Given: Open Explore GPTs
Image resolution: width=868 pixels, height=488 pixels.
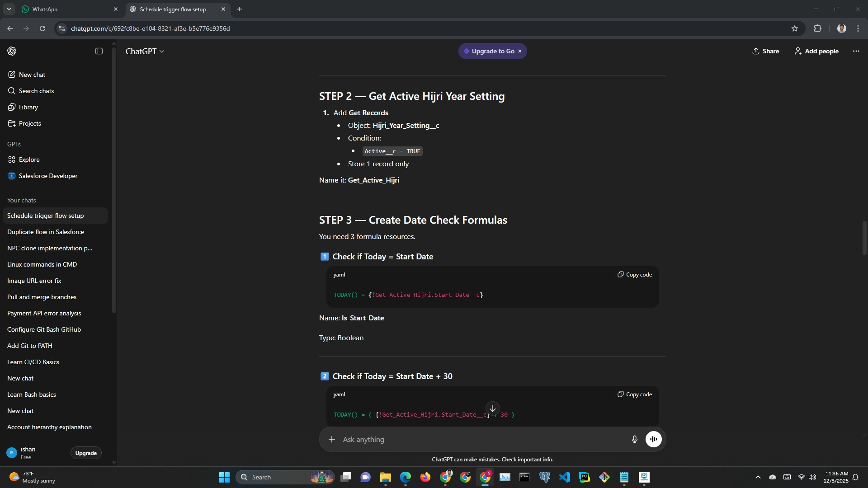Looking at the screenshot, I should 29,160.
